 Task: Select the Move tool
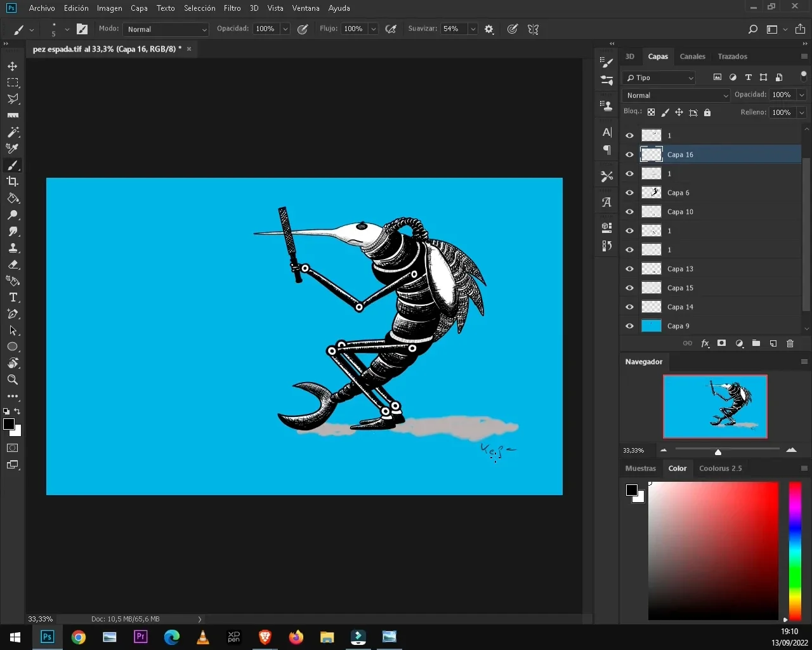click(x=13, y=66)
